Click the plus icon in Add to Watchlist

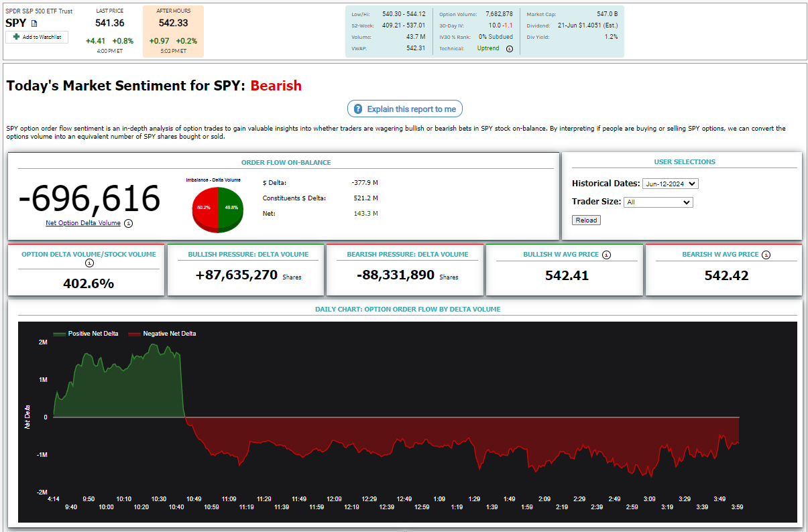pyautogui.click(x=16, y=37)
